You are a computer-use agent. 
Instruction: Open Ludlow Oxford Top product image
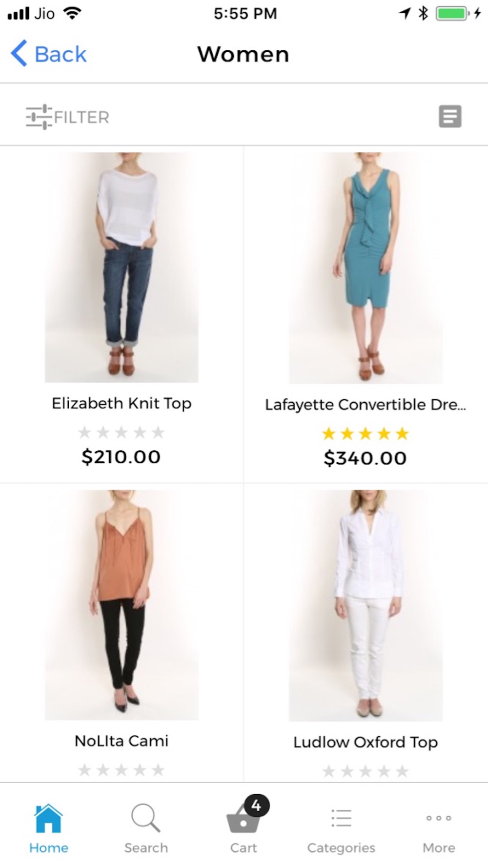[366, 605]
